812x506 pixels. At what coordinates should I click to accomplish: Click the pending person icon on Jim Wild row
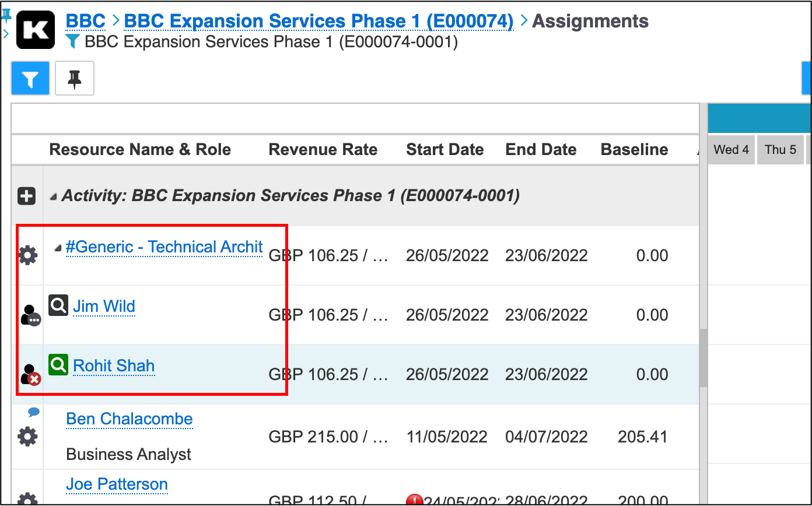point(30,315)
